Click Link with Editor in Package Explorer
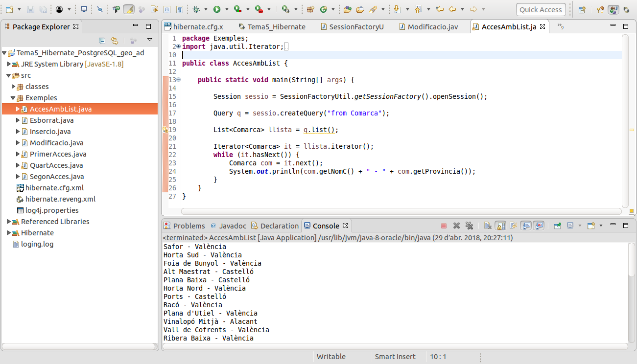The image size is (637, 364). tap(115, 41)
